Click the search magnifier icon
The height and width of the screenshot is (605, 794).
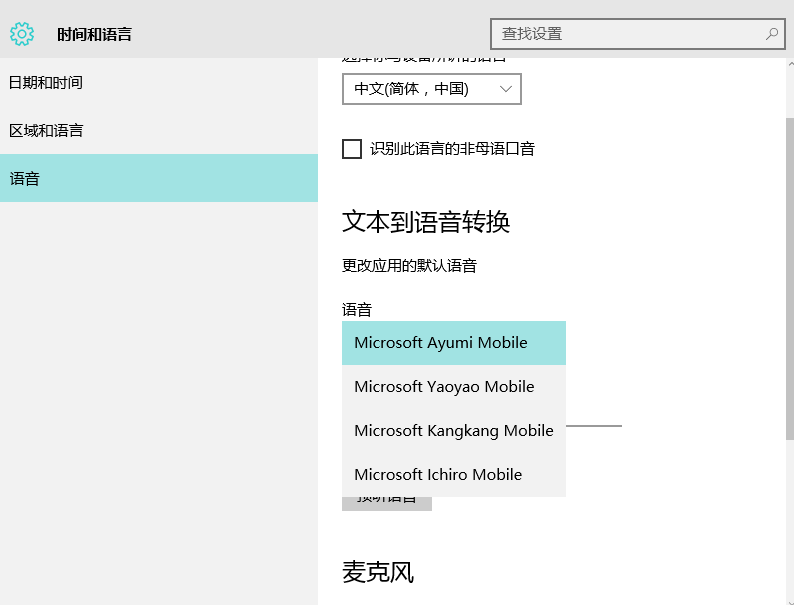[x=772, y=34]
